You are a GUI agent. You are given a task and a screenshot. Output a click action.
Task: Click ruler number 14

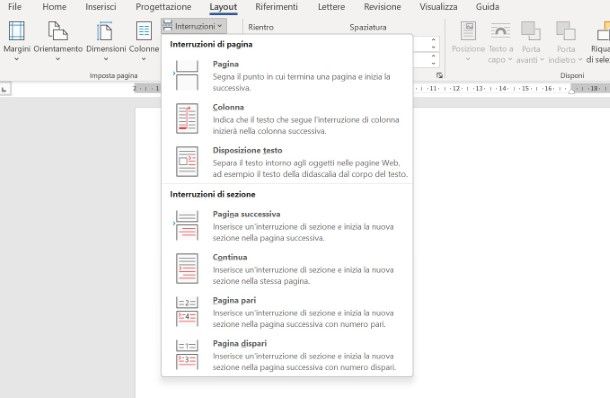pyautogui.click(x=503, y=89)
